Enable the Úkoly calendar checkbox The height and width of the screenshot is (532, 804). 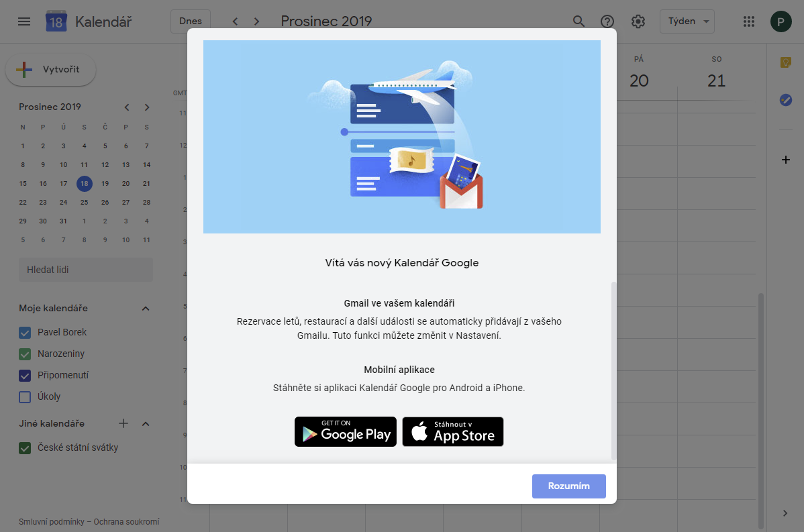point(25,396)
